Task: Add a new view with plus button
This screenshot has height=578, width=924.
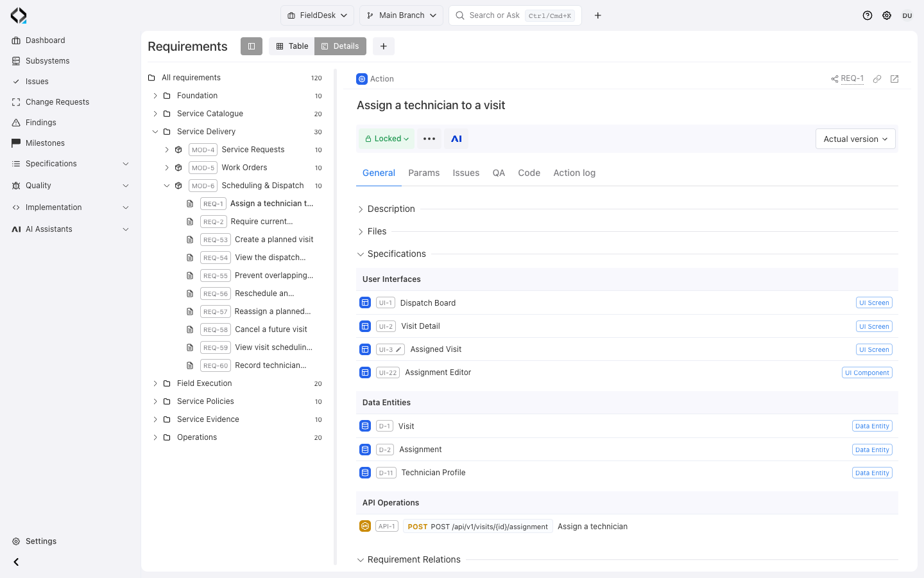Action: point(383,46)
